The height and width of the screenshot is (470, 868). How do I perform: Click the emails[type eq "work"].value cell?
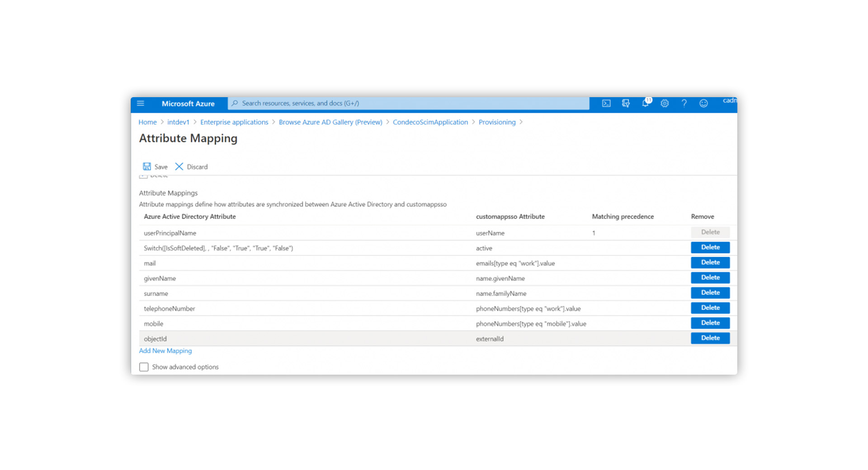[x=515, y=263]
